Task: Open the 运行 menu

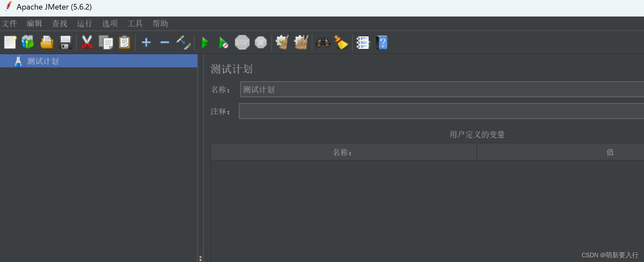Action: pos(85,23)
